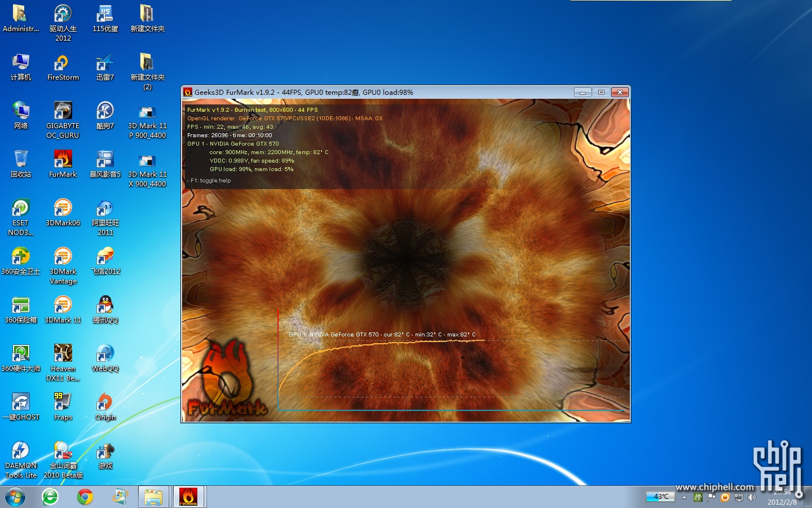Open the 酷狗7 music shortcut
Screen dimensions: 812x508
[x=105, y=116]
